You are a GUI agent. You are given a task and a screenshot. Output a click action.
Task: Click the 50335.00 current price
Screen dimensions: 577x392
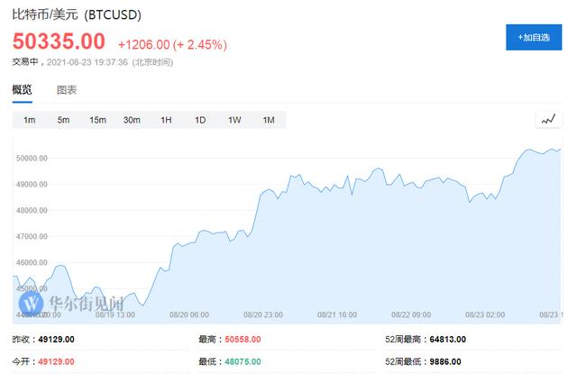pos(59,41)
